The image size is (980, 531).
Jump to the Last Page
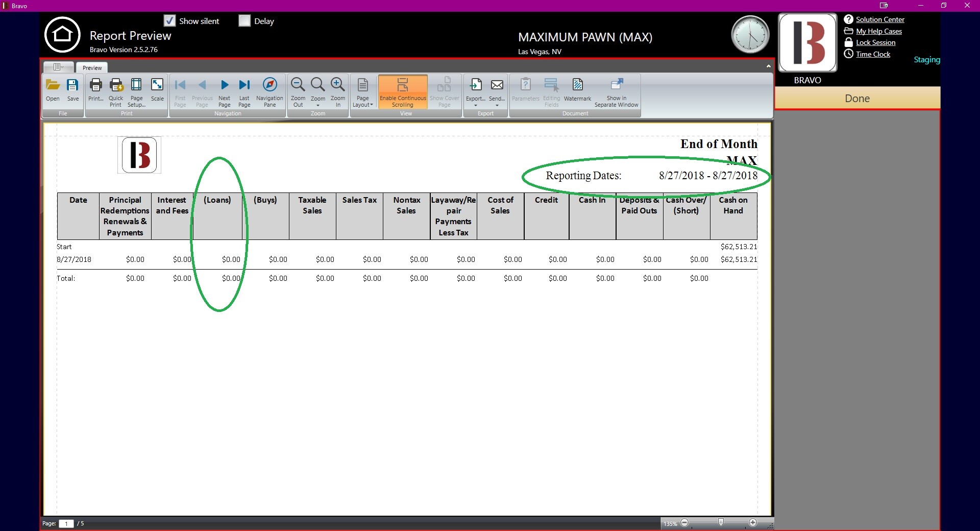(244, 92)
